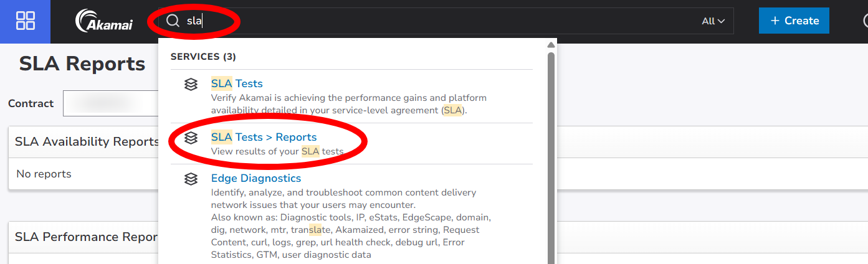Click the Akamai logo
Viewport: 868px width, 264px height.
point(103,21)
